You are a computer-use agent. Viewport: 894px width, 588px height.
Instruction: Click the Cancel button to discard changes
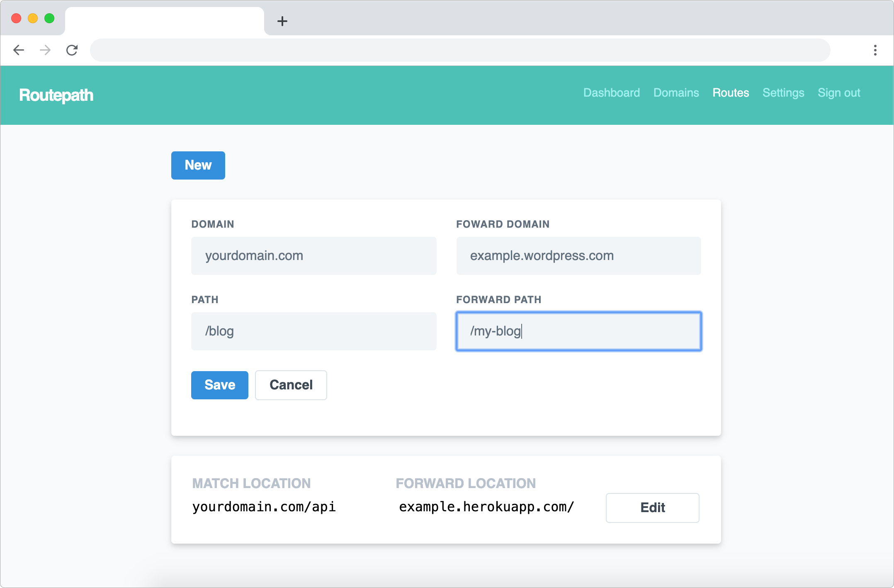(x=291, y=384)
